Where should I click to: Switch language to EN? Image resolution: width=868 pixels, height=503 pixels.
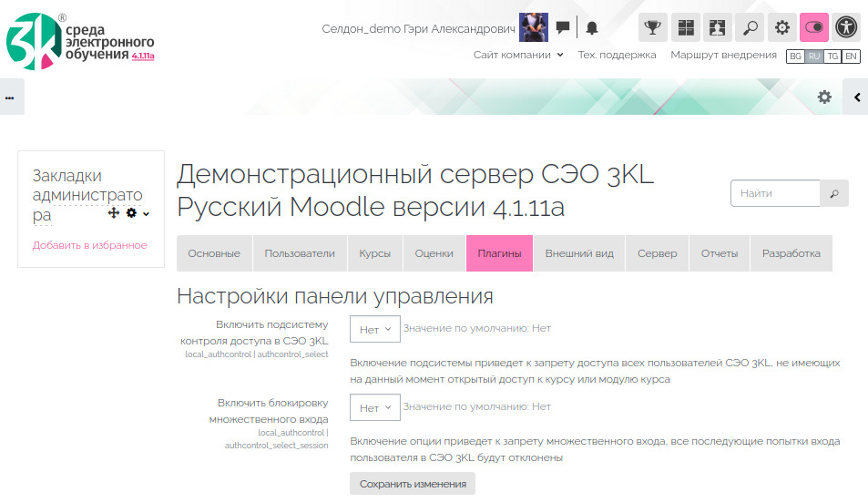[x=851, y=56]
